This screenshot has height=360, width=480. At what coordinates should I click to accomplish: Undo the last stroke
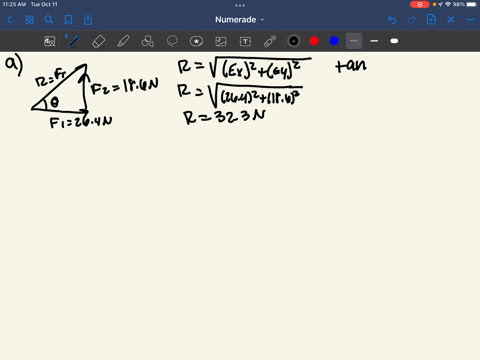pos(392,20)
